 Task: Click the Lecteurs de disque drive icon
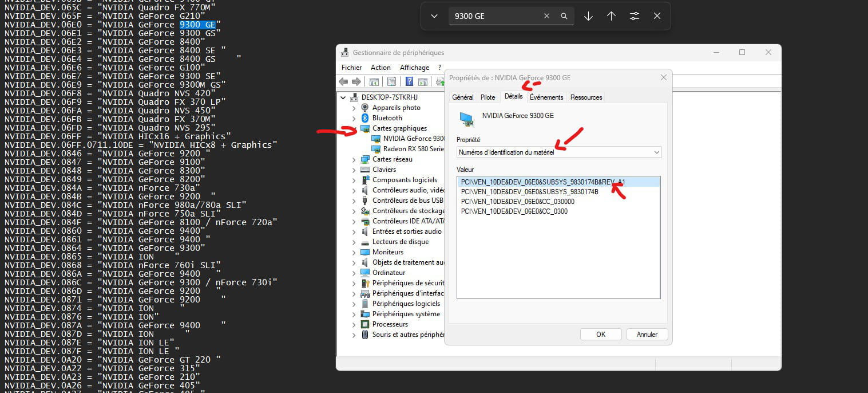pos(365,242)
